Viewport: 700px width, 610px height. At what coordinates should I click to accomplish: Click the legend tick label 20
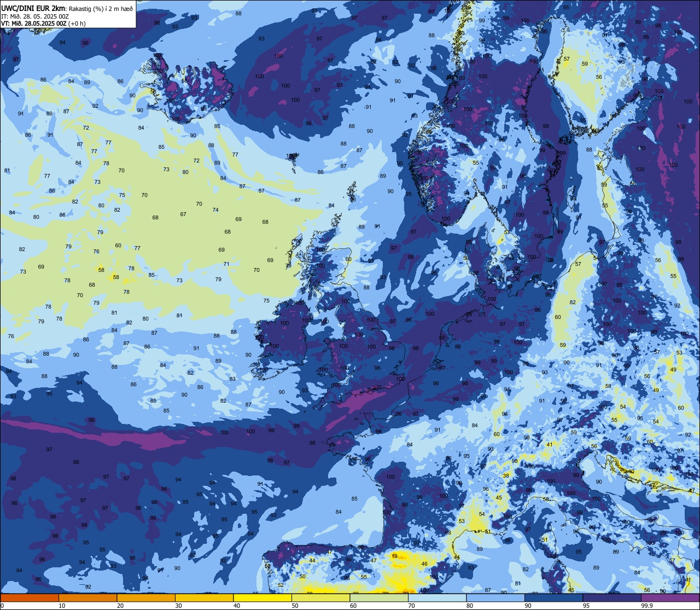tap(120, 606)
